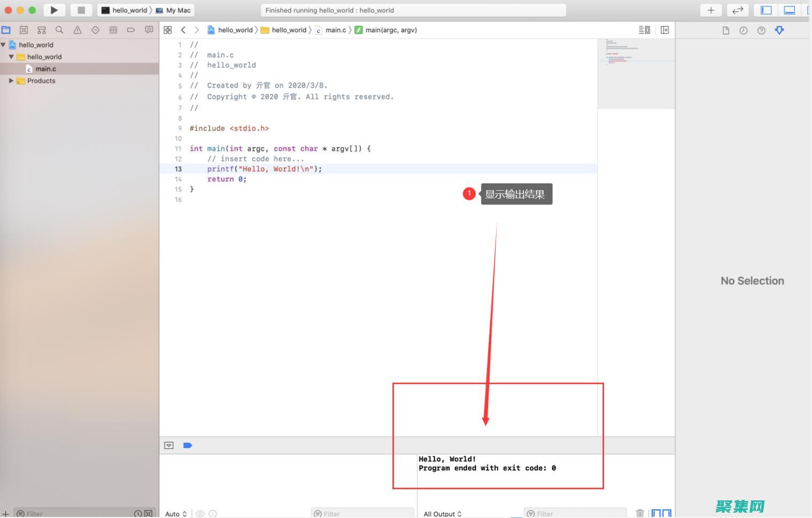Select the File inspector icon
812x518 pixels.
[x=725, y=30]
